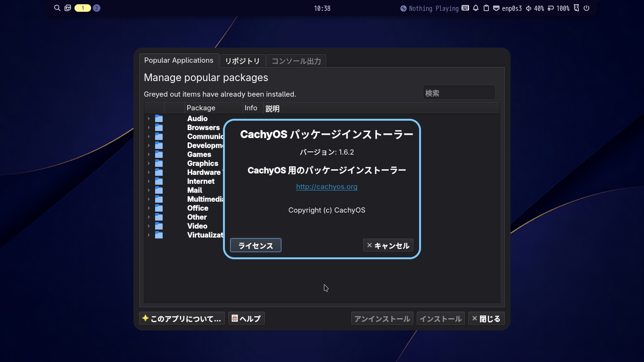Select the Audio row label
Screen dimensions: 644x362
pyautogui.click(x=197, y=119)
